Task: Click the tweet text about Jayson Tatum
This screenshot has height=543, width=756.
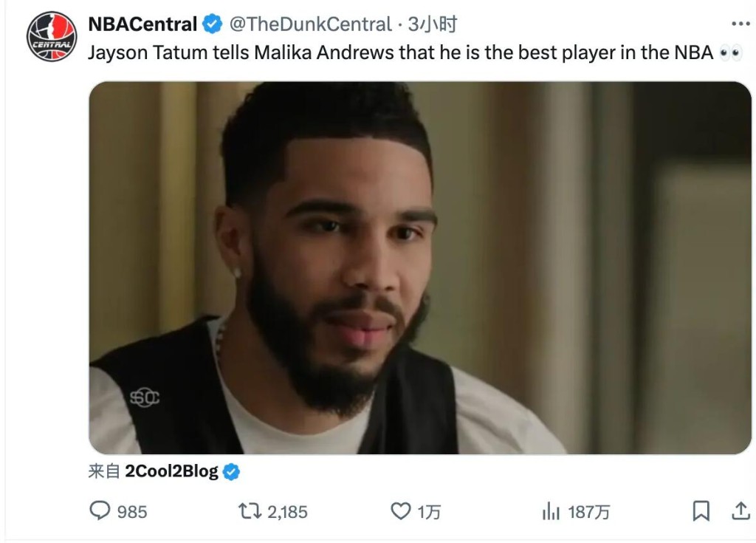Action: pos(400,53)
